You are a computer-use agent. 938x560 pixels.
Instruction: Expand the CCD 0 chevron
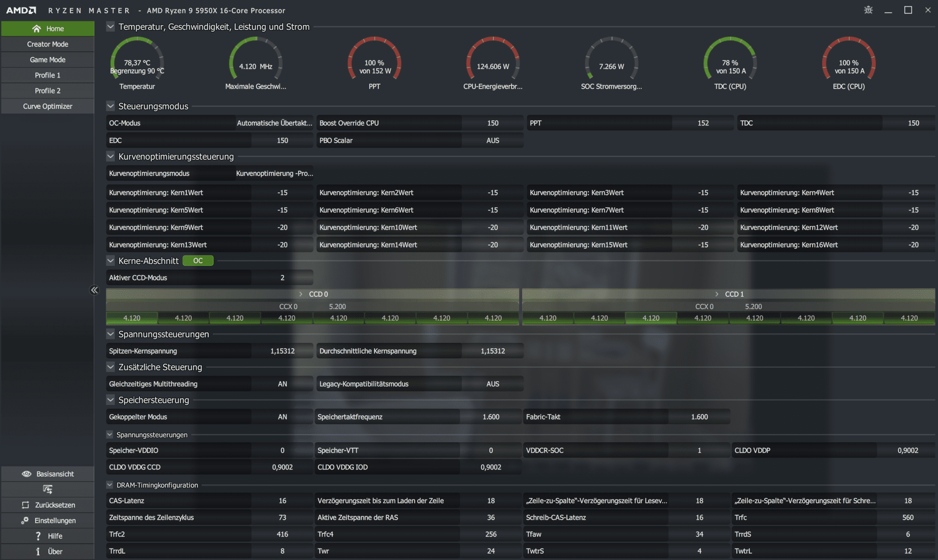click(x=301, y=294)
